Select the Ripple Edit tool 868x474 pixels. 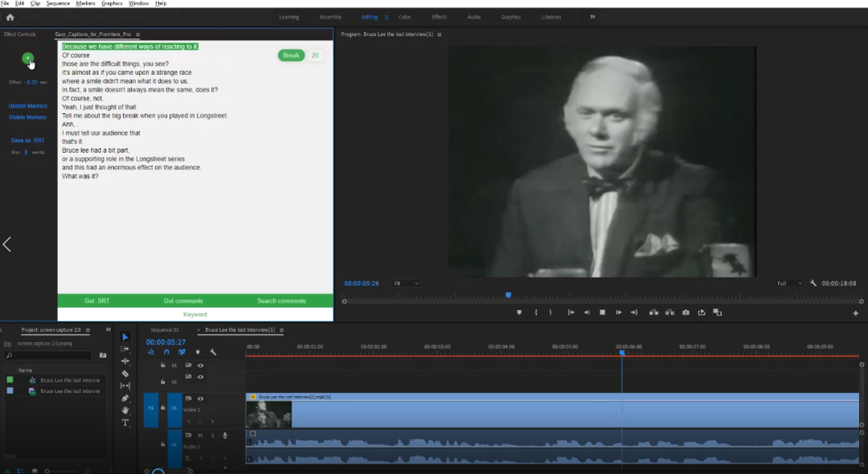coord(125,362)
